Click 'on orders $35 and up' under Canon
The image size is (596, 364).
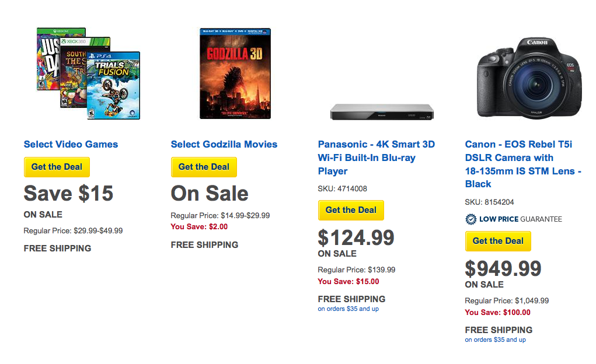coord(495,340)
